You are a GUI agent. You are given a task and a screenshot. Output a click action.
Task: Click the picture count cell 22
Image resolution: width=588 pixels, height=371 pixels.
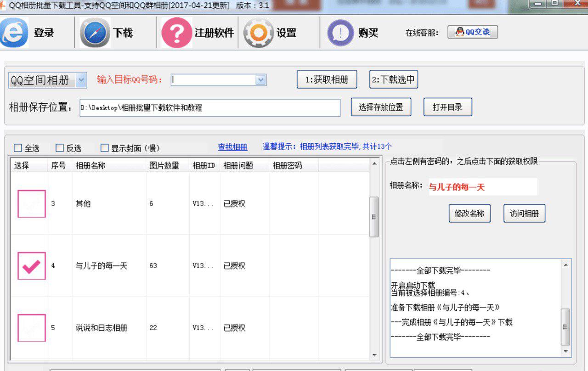coord(153,328)
